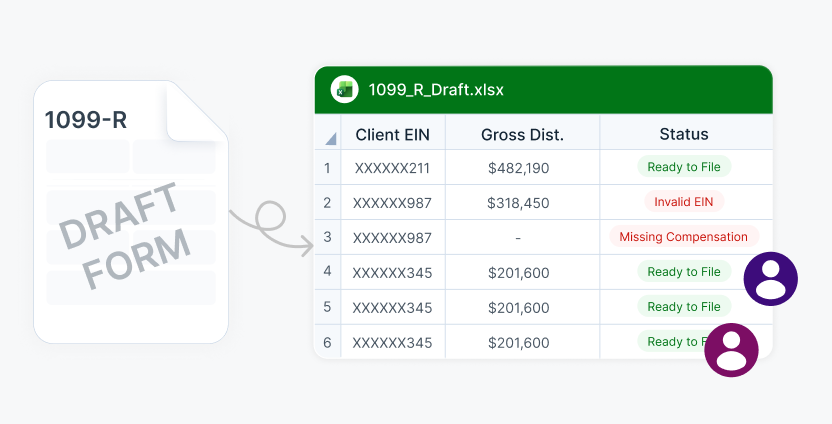The image size is (832, 424).
Task: Click the Excel file icon in header
Action: click(x=344, y=89)
